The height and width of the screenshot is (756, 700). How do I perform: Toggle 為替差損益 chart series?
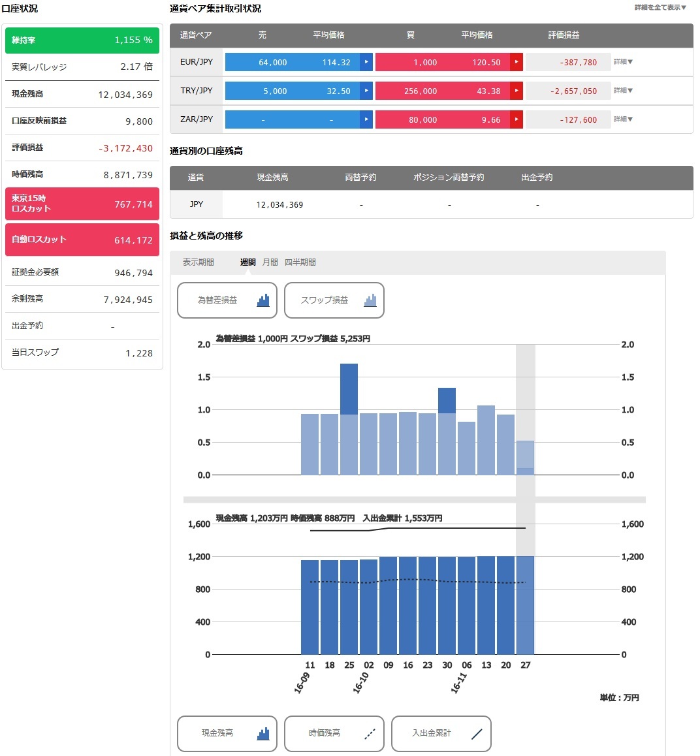(x=227, y=300)
